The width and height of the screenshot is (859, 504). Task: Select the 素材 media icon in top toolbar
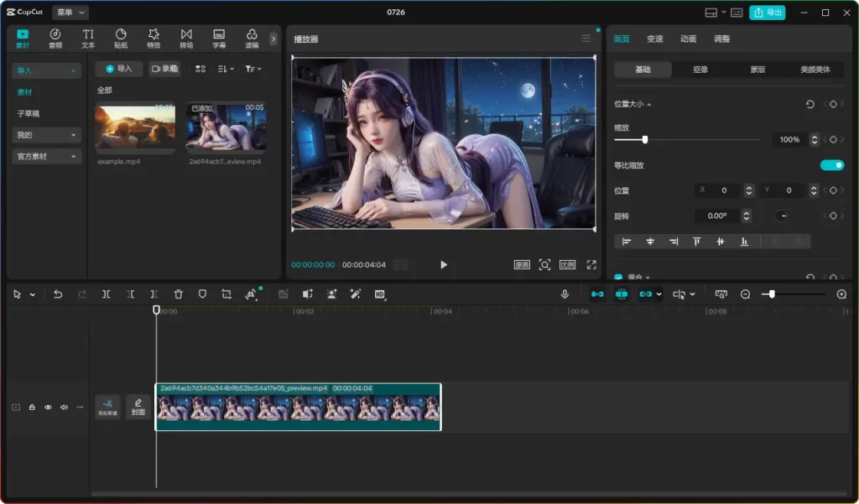click(x=23, y=39)
